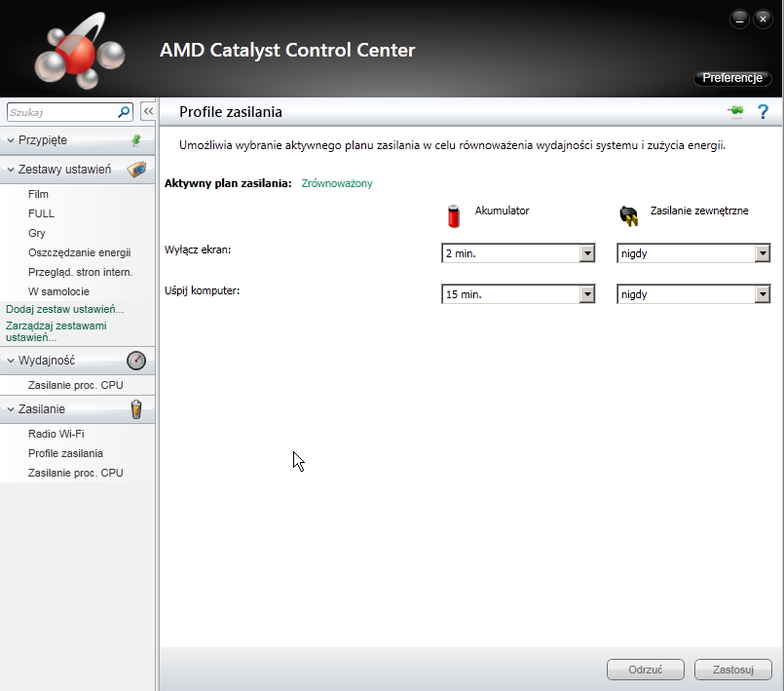
Task: Open help with the question mark icon
Action: tap(763, 111)
